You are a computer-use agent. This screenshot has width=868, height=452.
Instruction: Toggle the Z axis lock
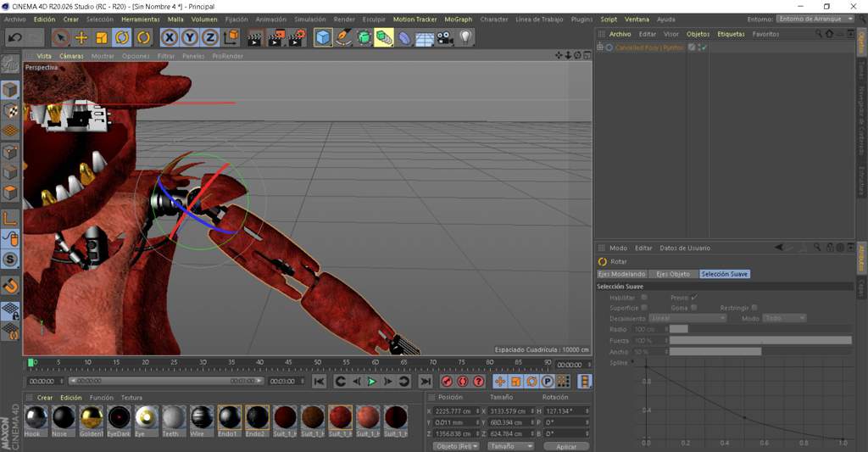pyautogui.click(x=210, y=37)
